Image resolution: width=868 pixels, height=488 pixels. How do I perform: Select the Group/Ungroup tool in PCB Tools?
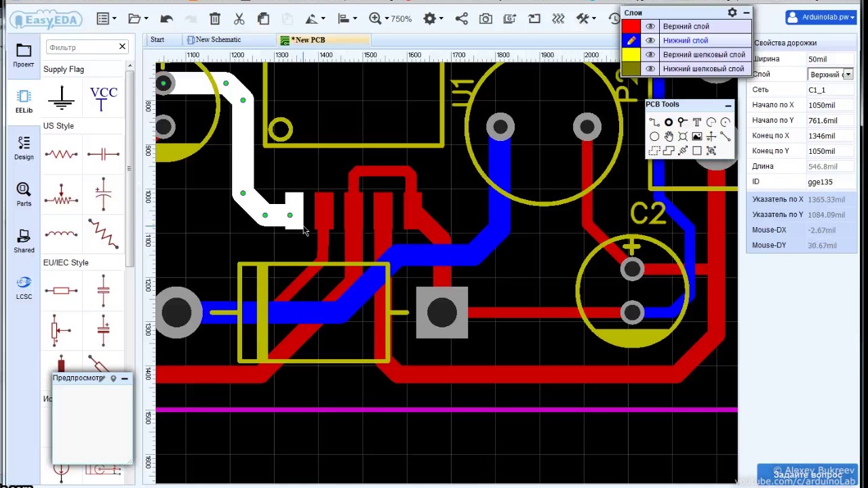[711, 150]
